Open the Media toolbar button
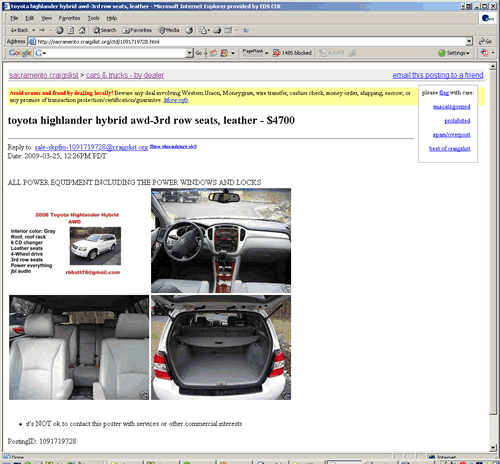Image resolution: width=500 pixels, height=464 pixels. (169, 30)
